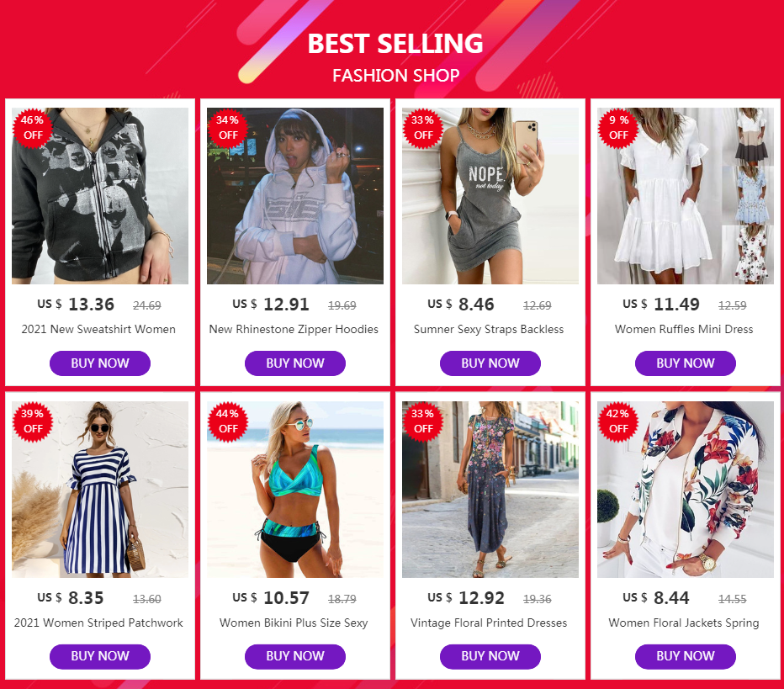Click the 34% OFF badge on the hoodie
Screen dimensions: 784x689
click(227, 128)
